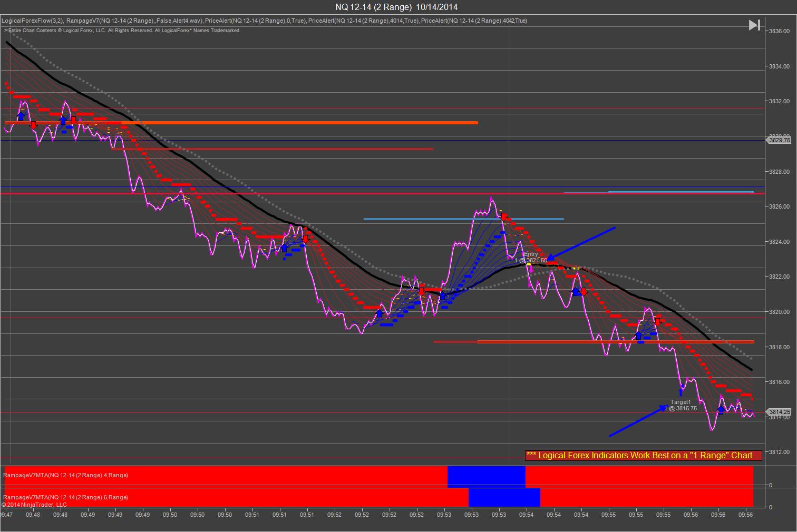Click the Entry 1 @ 3821.50 order marker
The height and width of the screenshot is (532, 797).
pos(531,257)
